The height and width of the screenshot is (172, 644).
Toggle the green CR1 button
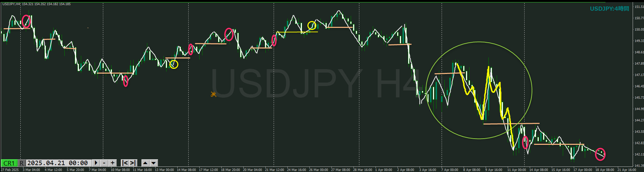9,163
